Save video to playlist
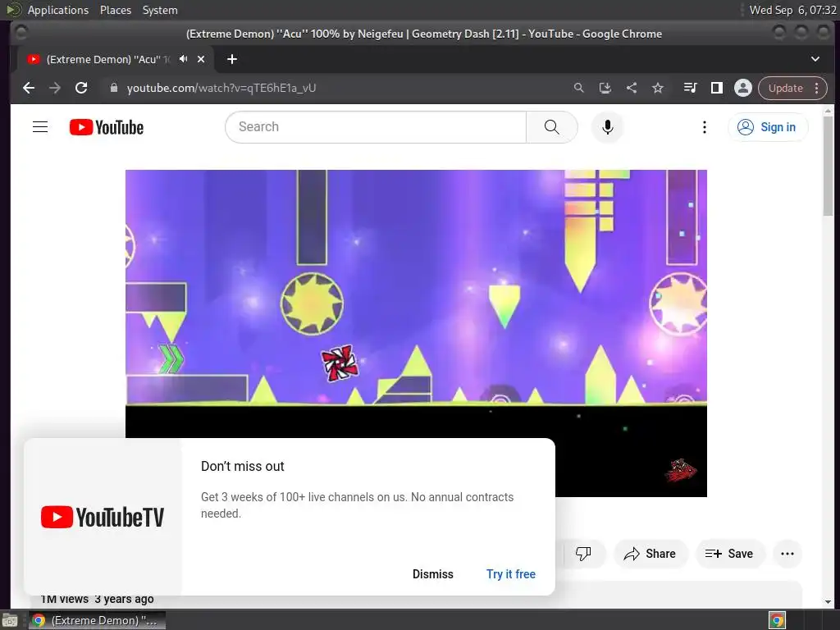Screen dimensions: 840x630 (729, 554)
